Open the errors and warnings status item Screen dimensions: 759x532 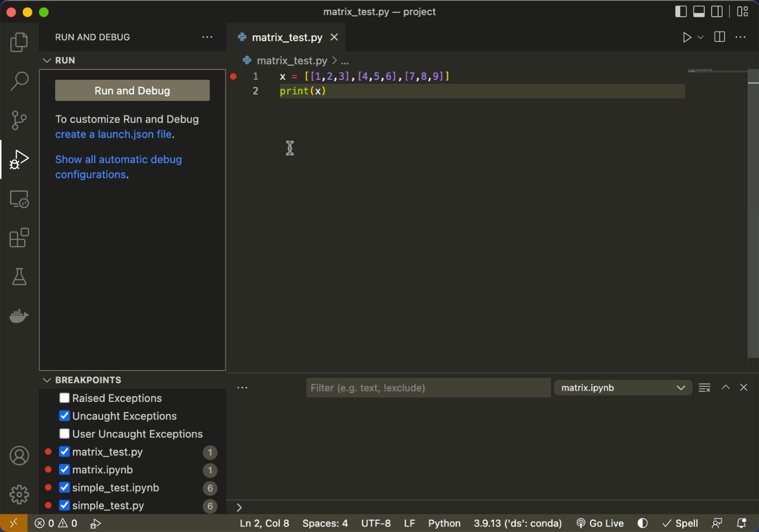click(56, 523)
